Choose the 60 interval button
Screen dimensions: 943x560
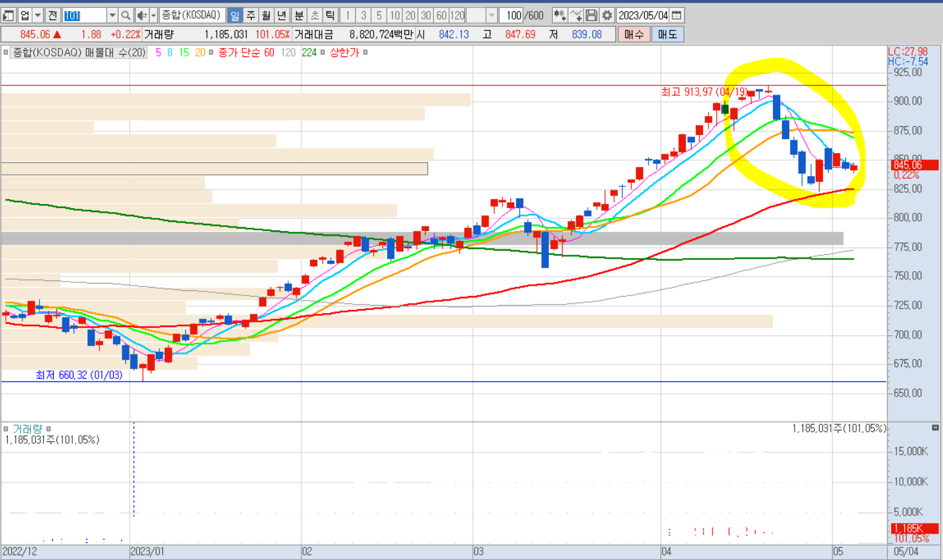click(x=442, y=15)
